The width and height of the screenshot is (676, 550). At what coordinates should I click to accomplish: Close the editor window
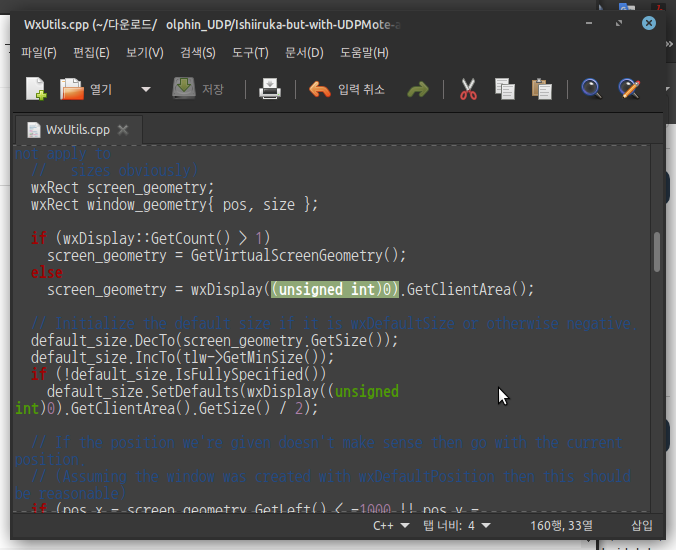coord(648,23)
